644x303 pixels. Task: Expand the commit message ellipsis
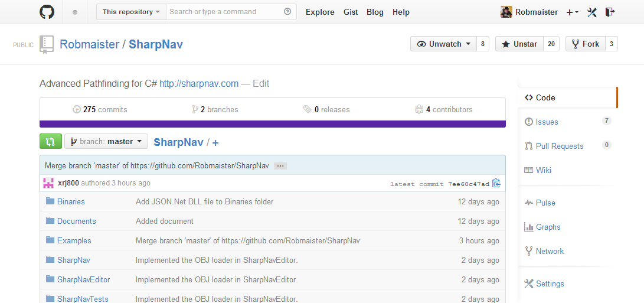pos(280,166)
